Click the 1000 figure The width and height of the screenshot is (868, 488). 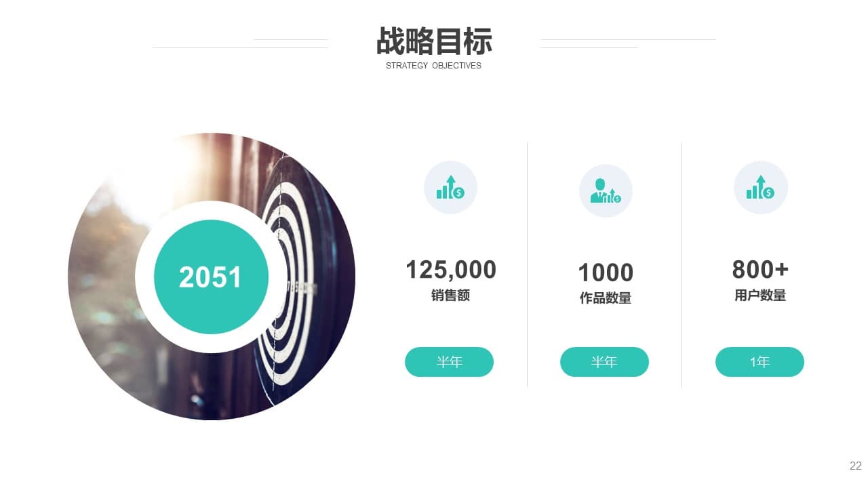[606, 272]
